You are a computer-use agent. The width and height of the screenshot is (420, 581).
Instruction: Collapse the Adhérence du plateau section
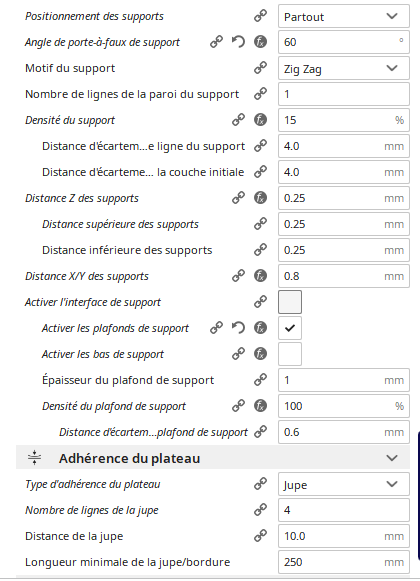click(x=392, y=458)
